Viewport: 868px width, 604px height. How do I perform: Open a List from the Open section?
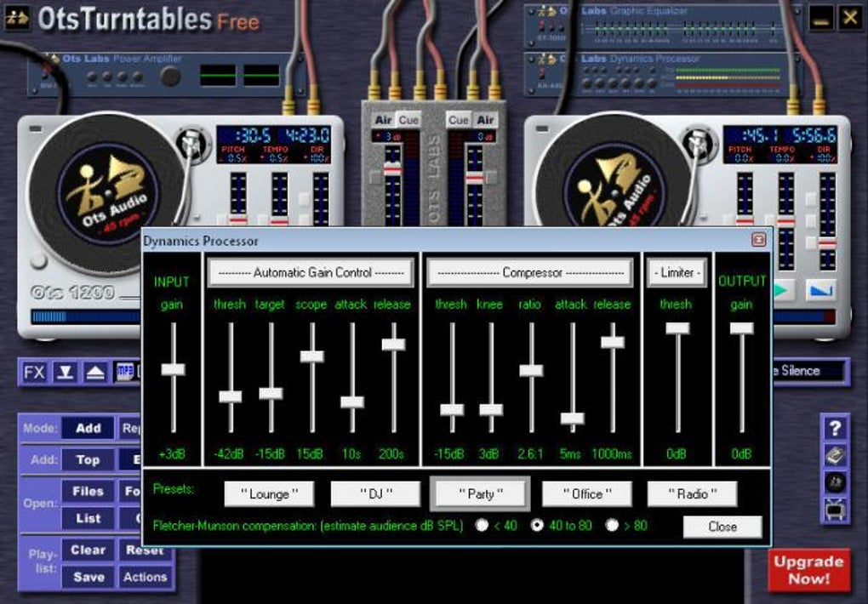point(88,518)
